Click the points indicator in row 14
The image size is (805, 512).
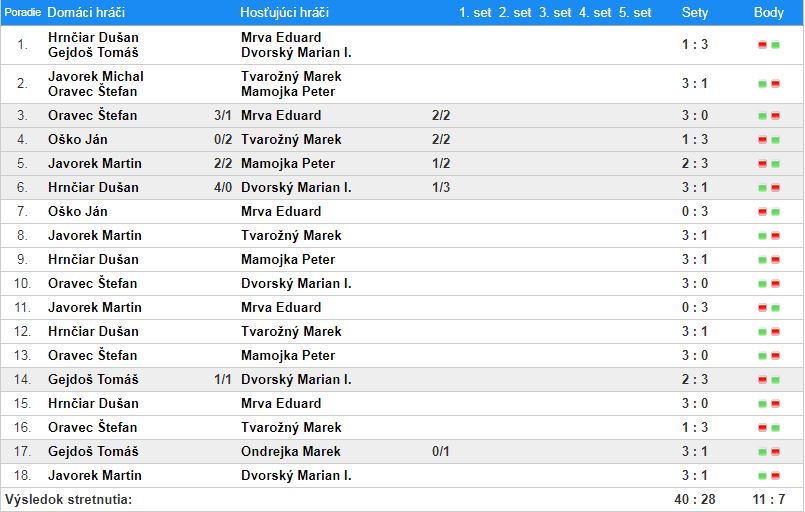768,380
